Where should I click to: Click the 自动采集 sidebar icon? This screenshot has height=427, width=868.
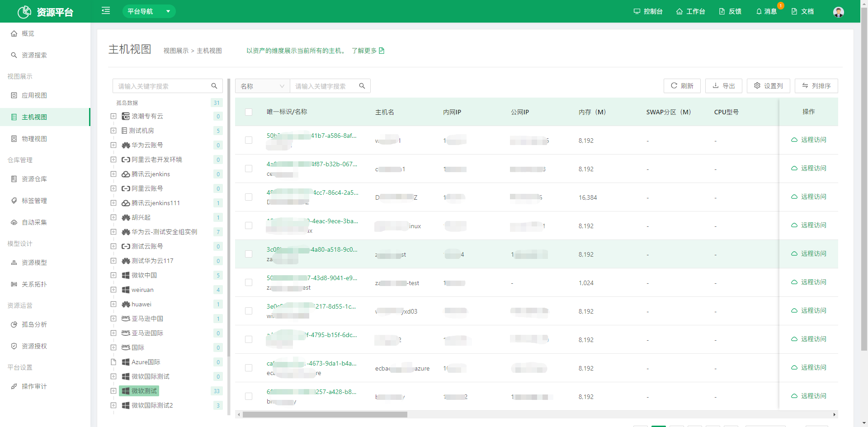tap(14, 222)
